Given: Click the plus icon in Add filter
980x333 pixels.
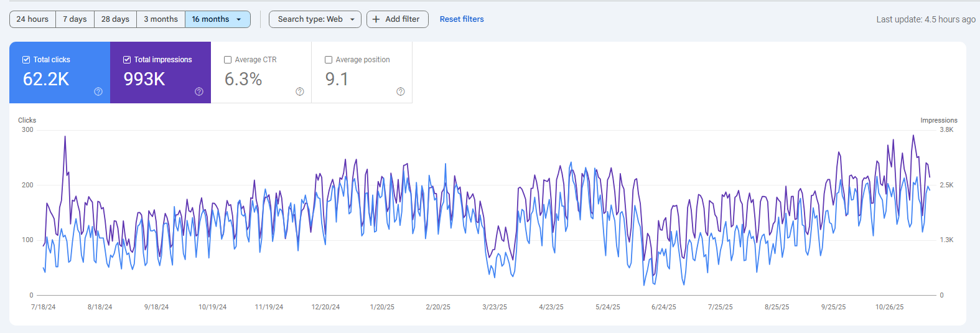Looking at the screenshot, I should coord(376,19).
